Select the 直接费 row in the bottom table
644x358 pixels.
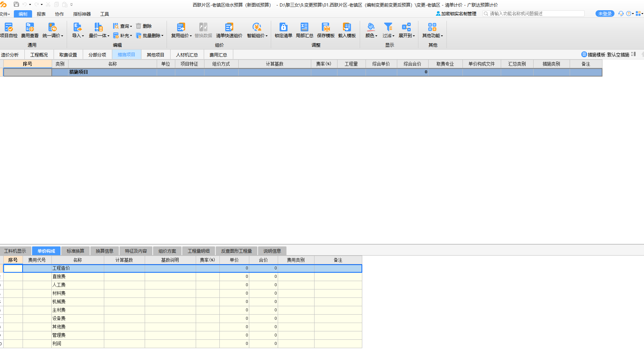183,277
